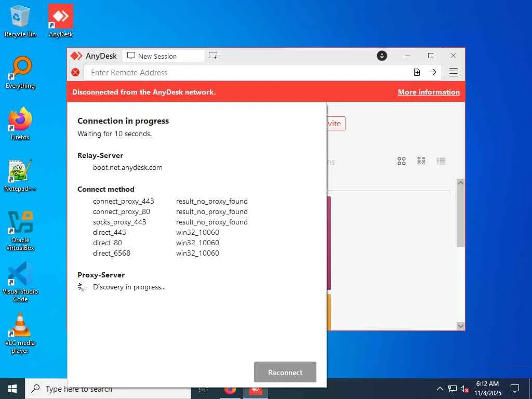Click the connect arrow in address bar

(433, 72)
